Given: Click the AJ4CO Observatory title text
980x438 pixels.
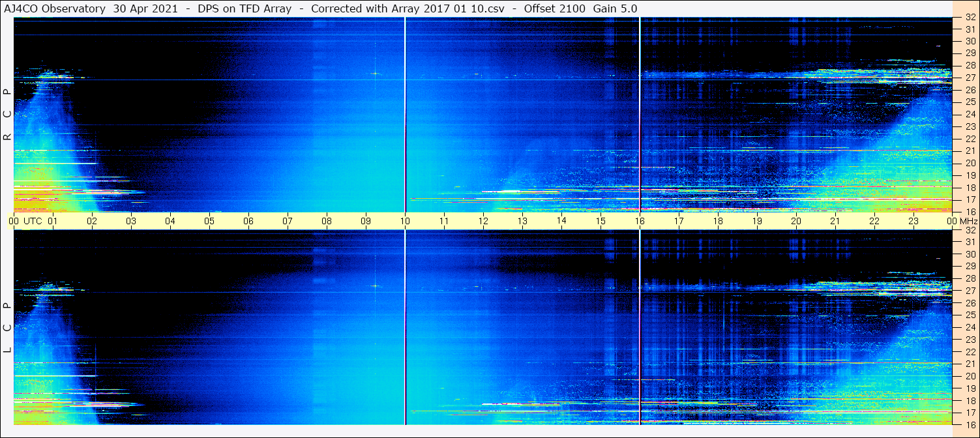Looking at the screenshot, I should point(53,8).
